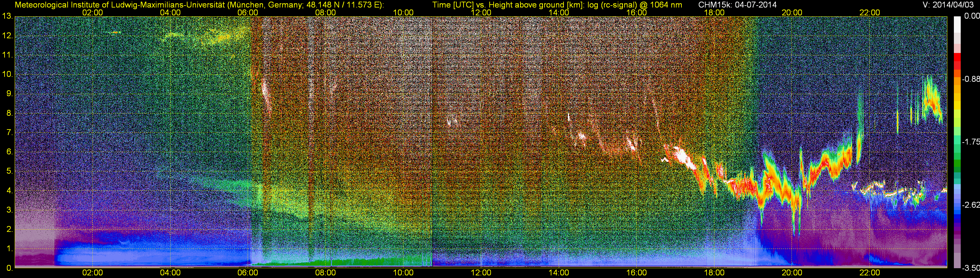Click '16:00' on the upper time axis
The image size is (980, 278).
coord(636,12)
